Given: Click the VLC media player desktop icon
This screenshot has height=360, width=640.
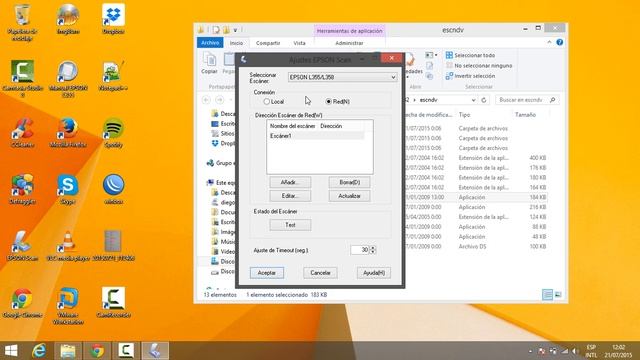Looking at the screenshot, I should 68,246.
